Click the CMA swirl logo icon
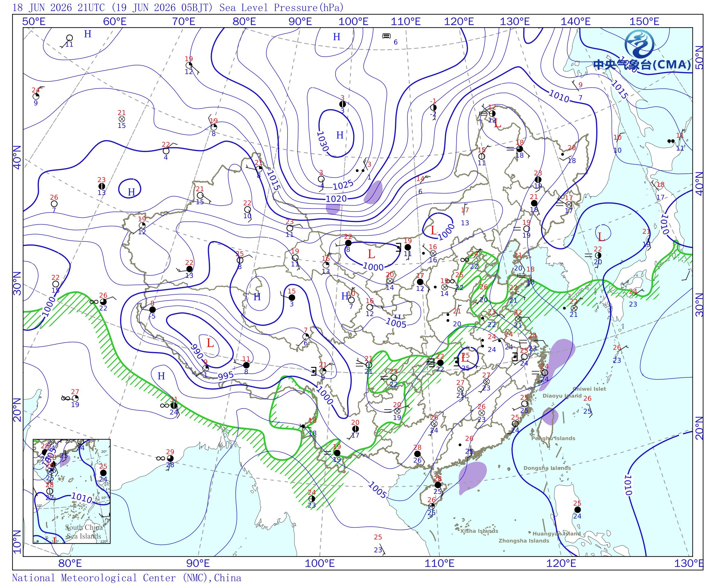The height and width of the screenshot is (588, 716). (x=639, y=44)
